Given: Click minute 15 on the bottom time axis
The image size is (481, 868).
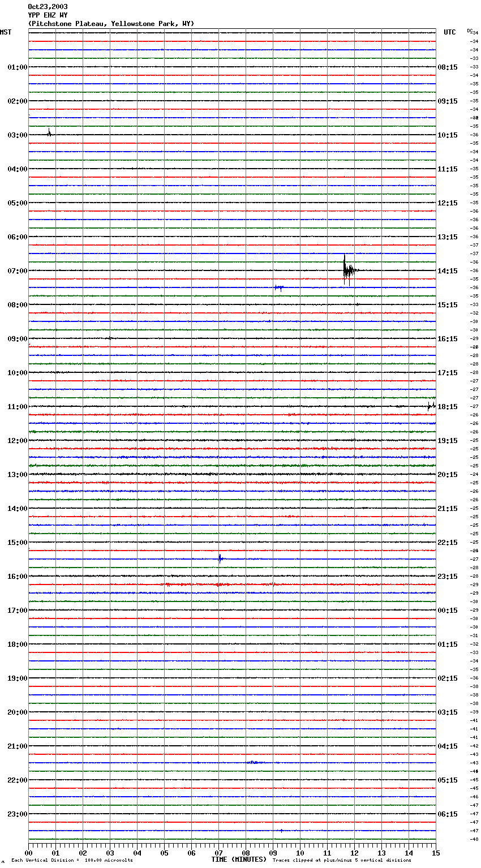Looking at the screenshot, I should click(x=436, y=853).
